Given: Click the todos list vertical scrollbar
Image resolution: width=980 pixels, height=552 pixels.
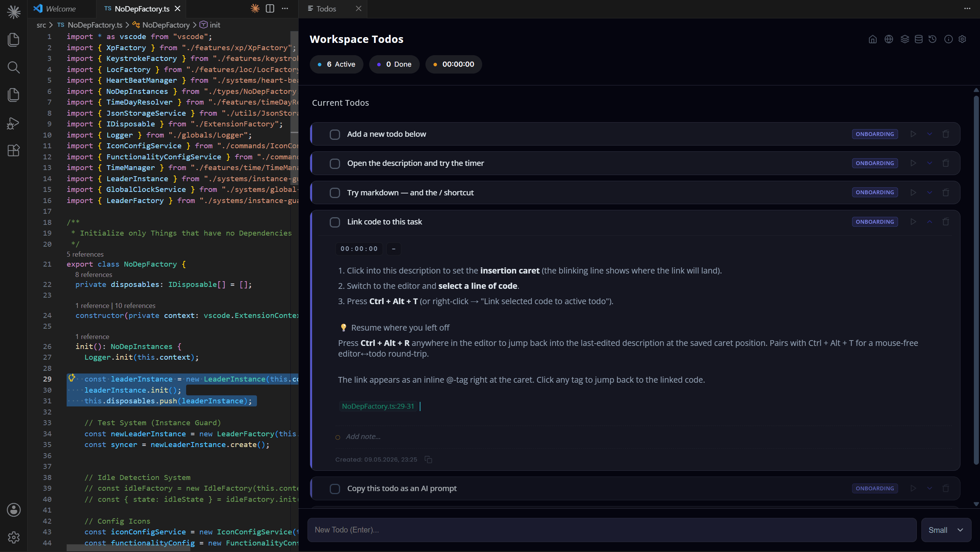Looking at the screenshot, I should 976,280.
